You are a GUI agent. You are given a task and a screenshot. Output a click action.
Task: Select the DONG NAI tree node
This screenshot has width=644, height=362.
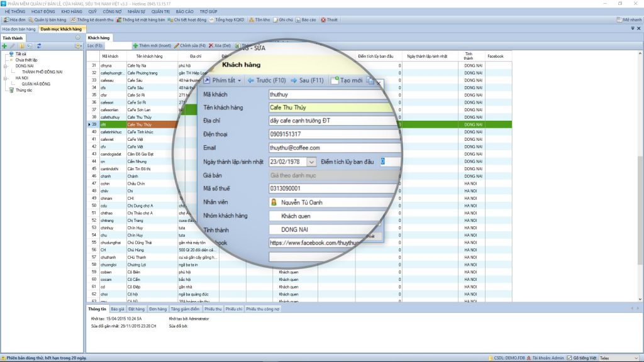(25, 65)
